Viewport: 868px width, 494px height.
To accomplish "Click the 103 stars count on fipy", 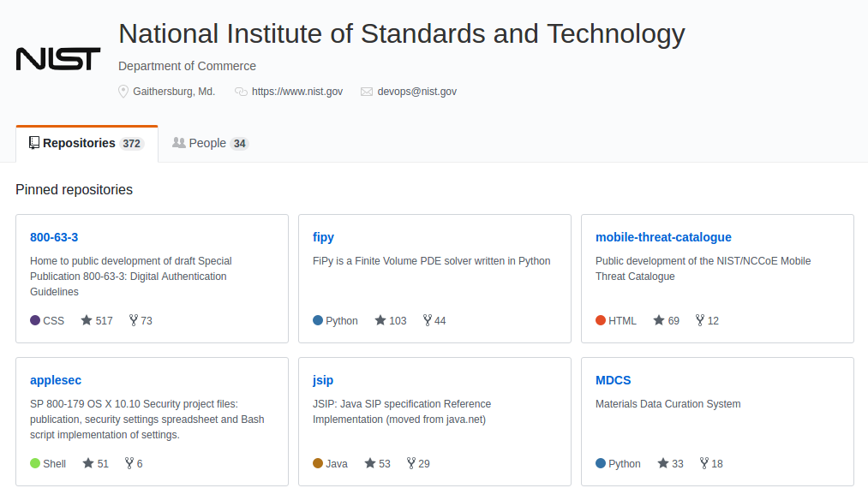I will pyautogui.click(x=398, y=321).
